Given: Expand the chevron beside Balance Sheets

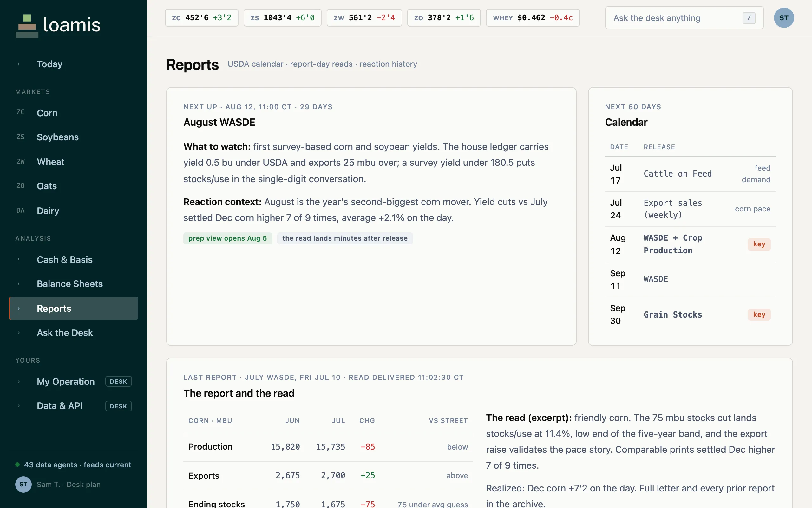Looking at the screenshot, I should tap(18, 284).
